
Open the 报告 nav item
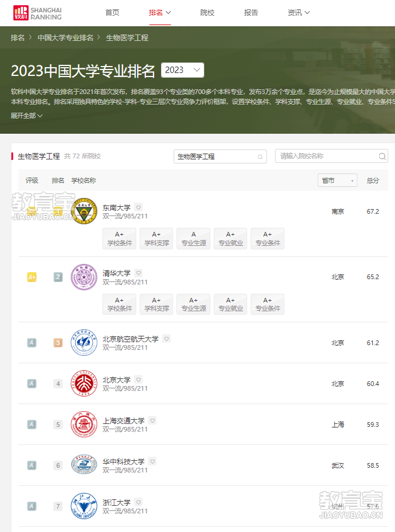(251, 12)
